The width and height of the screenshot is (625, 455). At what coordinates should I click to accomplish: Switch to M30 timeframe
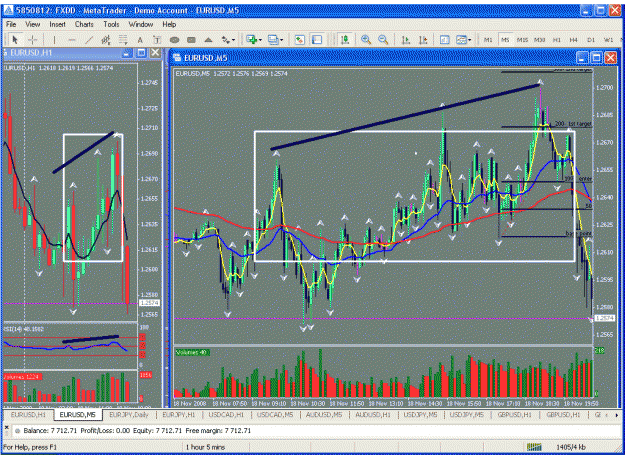coord(540,40)
